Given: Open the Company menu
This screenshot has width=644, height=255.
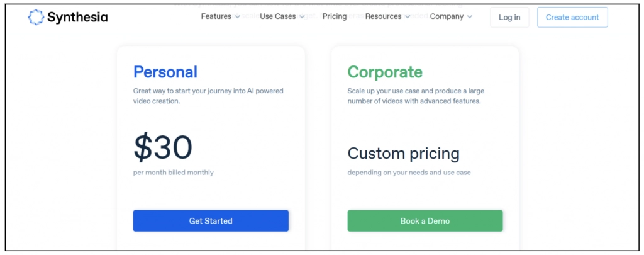Looking at the screenshot, I should coord(447,16).
